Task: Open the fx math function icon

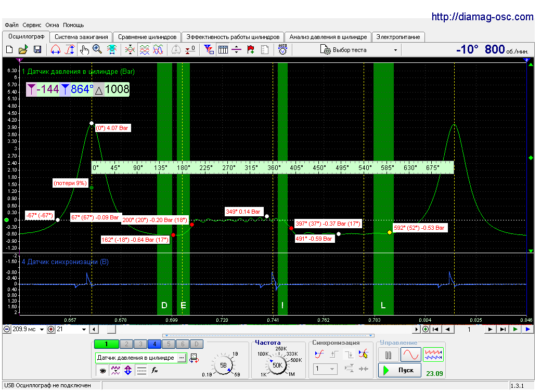Action: coord(154,371)
